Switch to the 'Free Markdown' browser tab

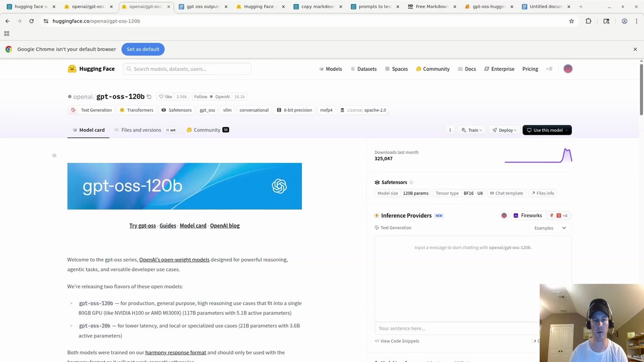(x=431, y=7)
